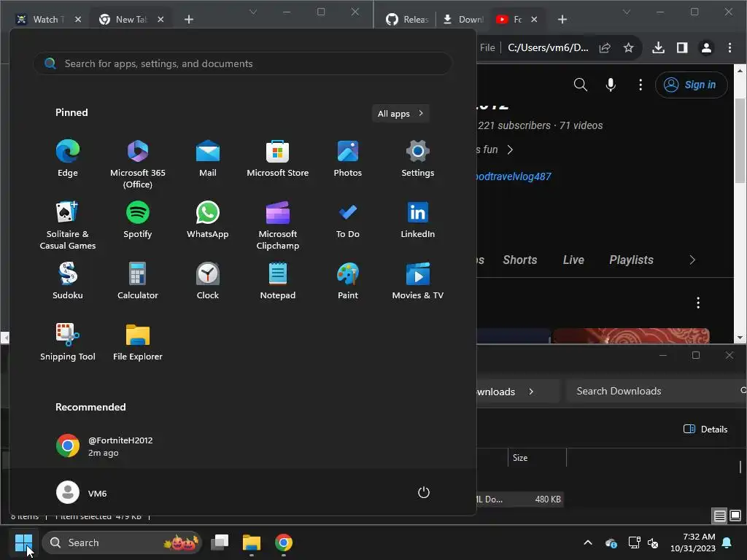The width and height of the screenshot is (747, 560).
Task: Open tab search dropdown in right Chrome
Action: pyautogui.click(x=627, y=12)
